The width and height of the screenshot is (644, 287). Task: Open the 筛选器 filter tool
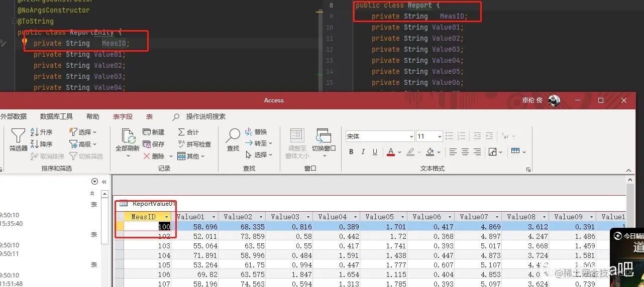18,139
